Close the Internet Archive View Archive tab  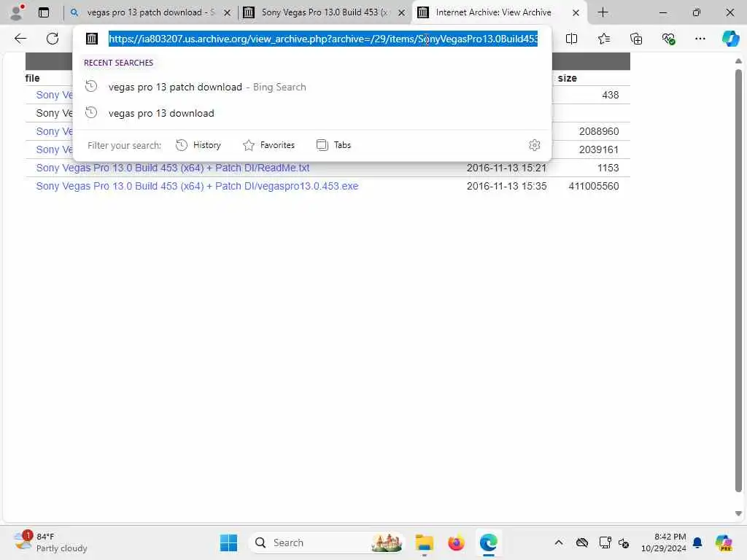tap(576, 13)
